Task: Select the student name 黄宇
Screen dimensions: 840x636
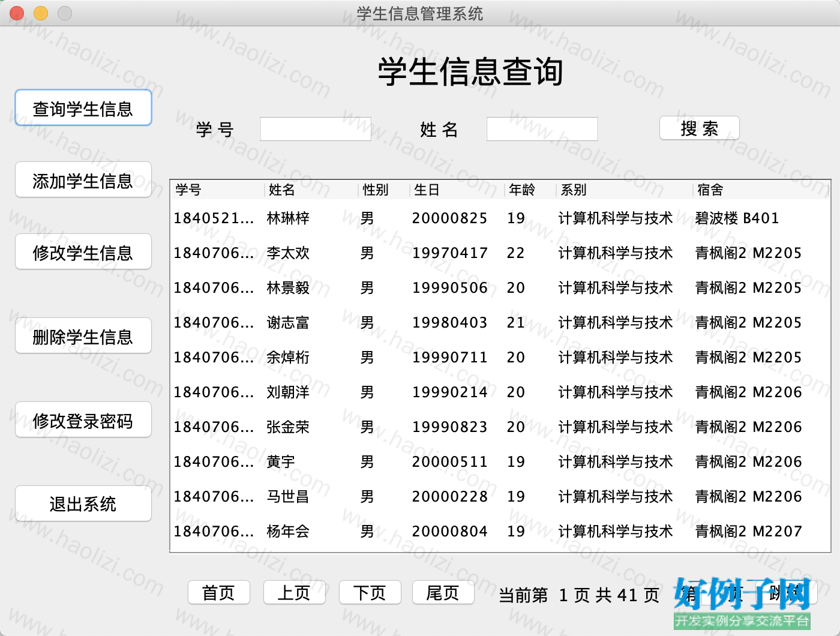Action: click(x=281, y=462)
